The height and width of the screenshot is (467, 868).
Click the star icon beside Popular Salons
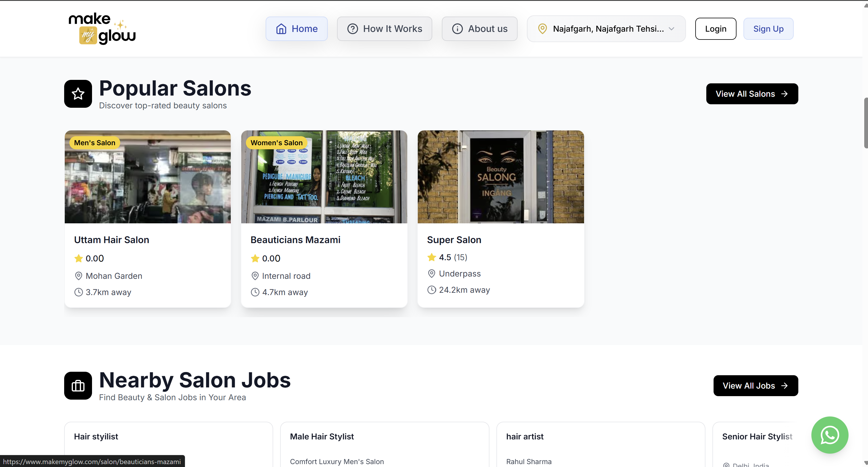(x=78, y=94)
